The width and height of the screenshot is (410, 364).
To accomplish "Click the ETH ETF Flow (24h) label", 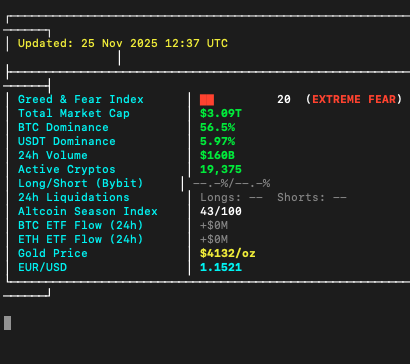I will click(x=81, y=239).
